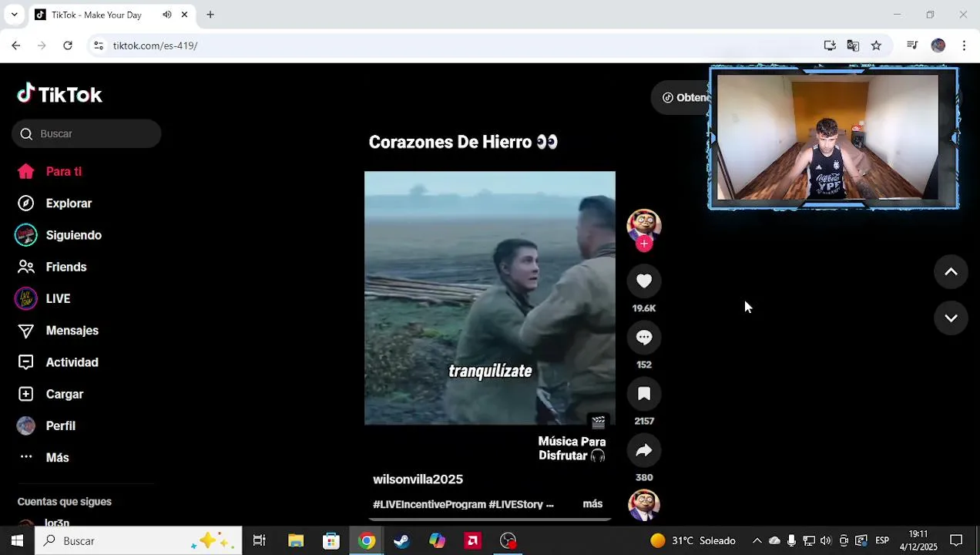The width and height of the screenshot is (980, 555).
Task: Open AMD software from taskbar
Action: click(473, 541)
